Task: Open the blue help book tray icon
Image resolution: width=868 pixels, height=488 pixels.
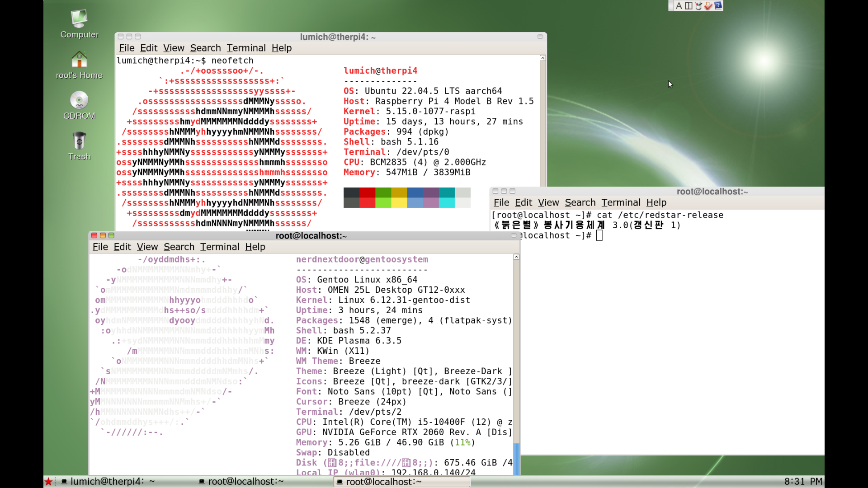Action: click(x=718, y=5)
